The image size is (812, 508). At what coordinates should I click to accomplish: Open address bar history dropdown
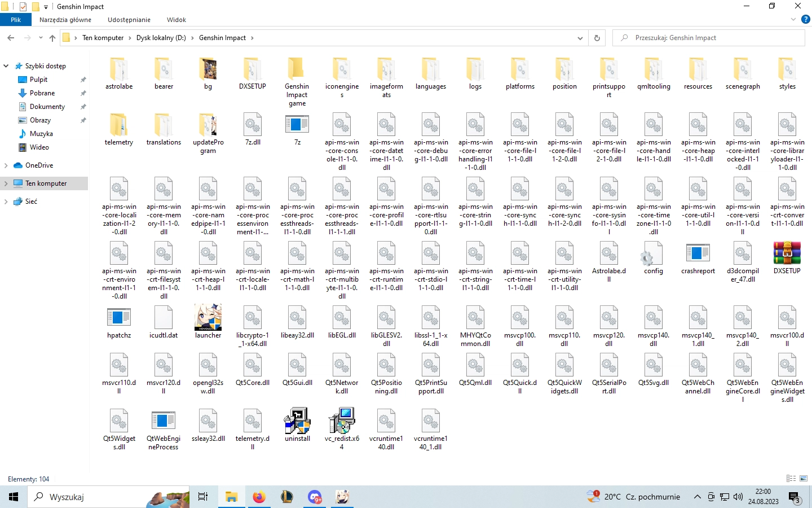point(580,38)
